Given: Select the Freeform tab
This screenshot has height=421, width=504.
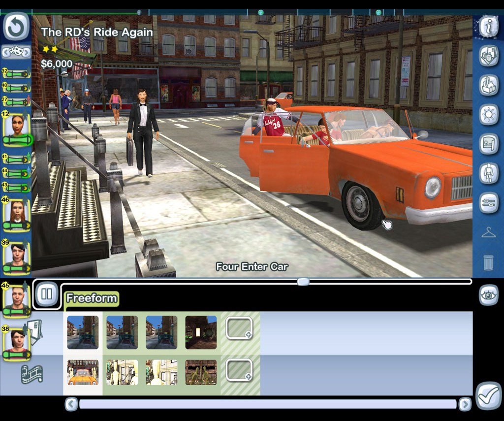Looking at the screenshot, I should pos(92,298).
